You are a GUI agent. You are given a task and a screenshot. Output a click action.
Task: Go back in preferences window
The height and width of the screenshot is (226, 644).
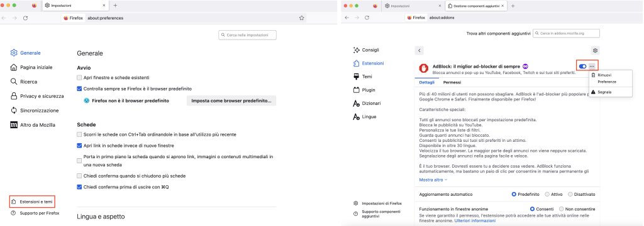point(4,18)
